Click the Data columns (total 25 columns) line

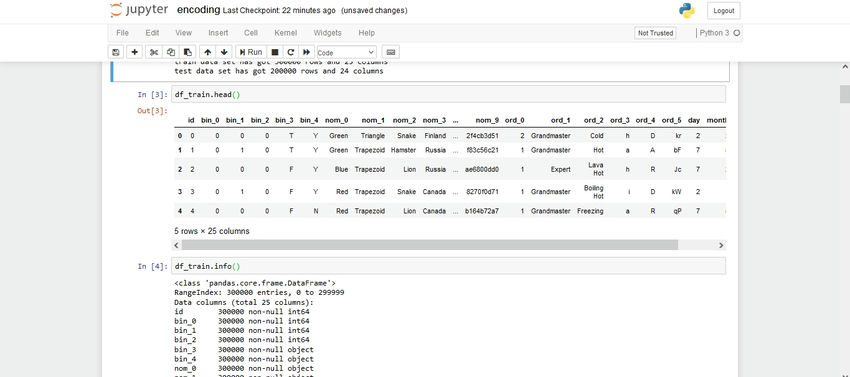click(x=244, y=302)
